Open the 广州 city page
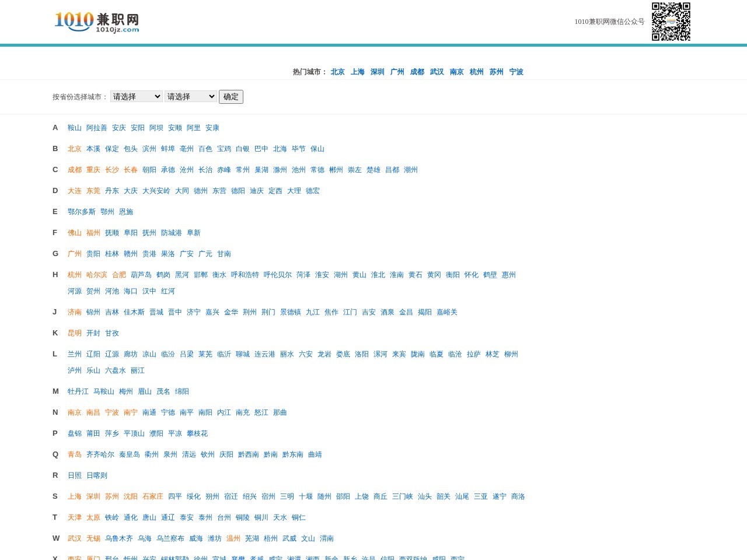The width and height of the screenshot is (747, 560). (x=75, y=254)
